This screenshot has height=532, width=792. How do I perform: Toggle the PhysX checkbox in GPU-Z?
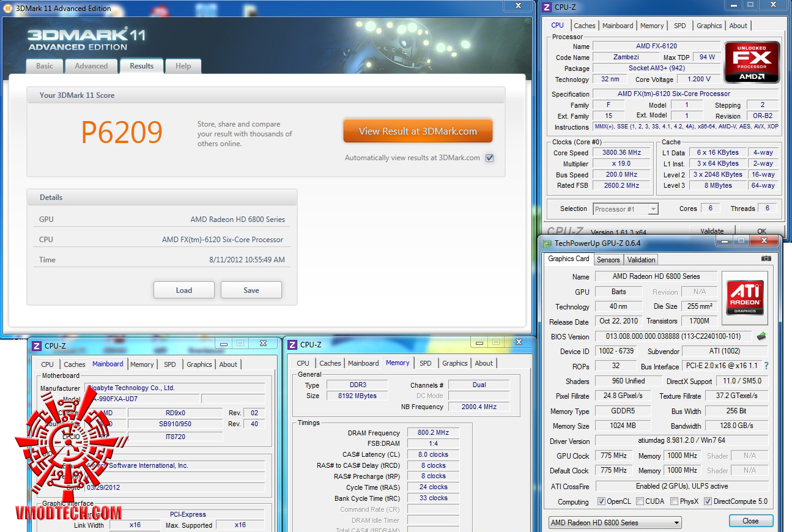point(674,501)
